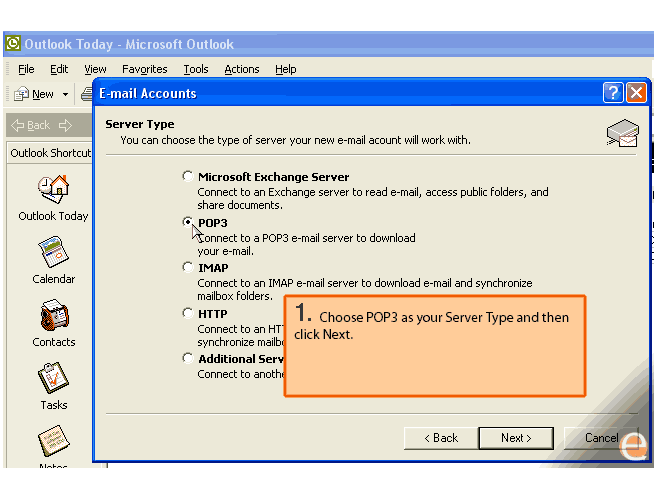The width and height of the screenshot is (657, 500).
Task: Open the View menu
Action: pyautogui.click(x=95, y=69)
